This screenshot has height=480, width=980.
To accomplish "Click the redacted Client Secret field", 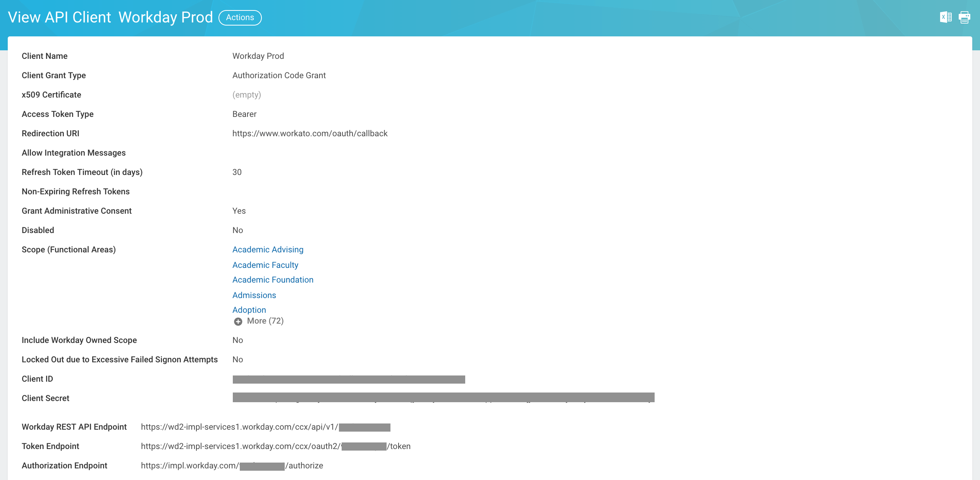I will 442,398.
